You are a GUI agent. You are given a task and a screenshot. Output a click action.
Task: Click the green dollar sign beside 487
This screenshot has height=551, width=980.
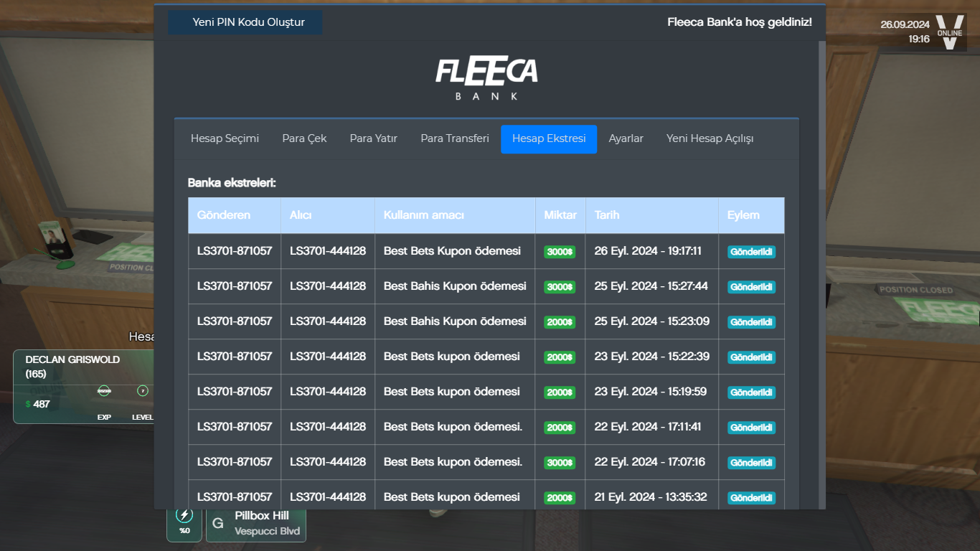pos(28,404)
